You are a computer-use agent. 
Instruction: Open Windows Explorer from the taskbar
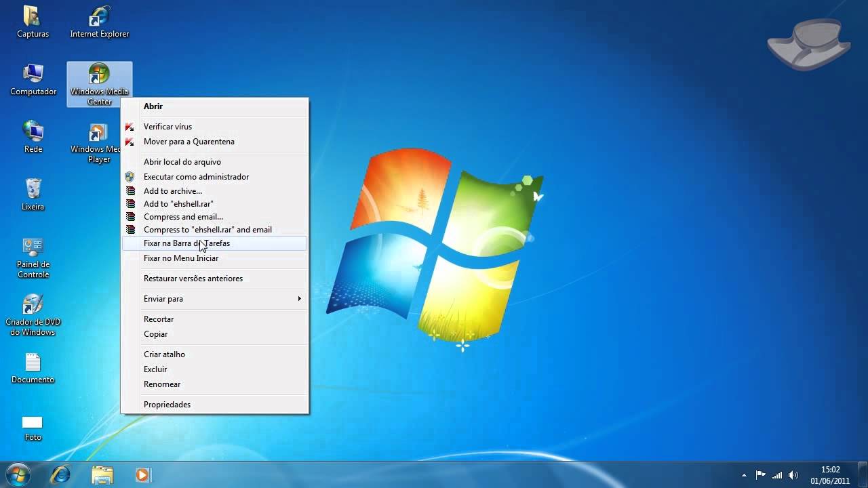tap(102, 474)
